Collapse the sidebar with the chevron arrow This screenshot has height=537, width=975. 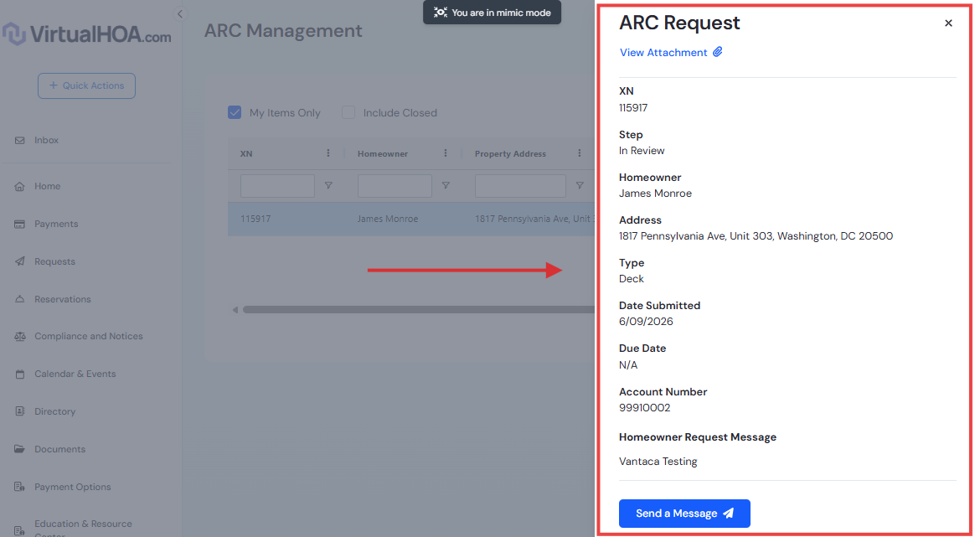180,14
